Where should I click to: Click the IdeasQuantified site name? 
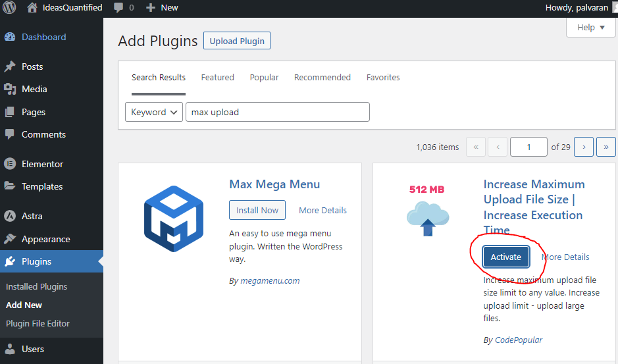click(x=72, y=7)
